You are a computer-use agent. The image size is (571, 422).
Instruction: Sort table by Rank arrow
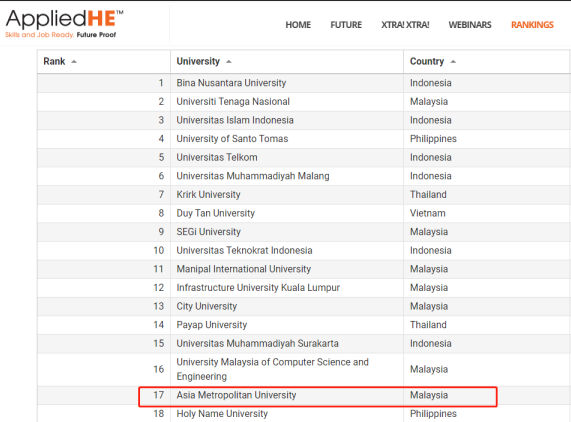click(74, 62)
